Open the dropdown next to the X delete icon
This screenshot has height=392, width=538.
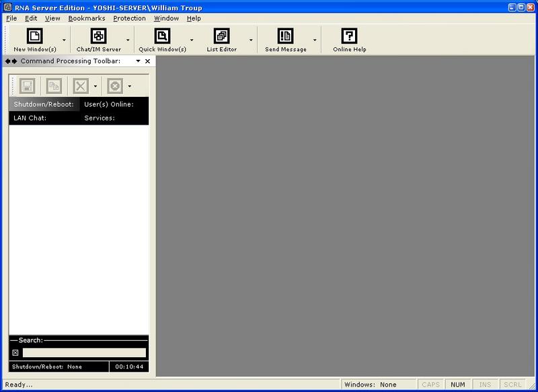(x=95, y=86)
